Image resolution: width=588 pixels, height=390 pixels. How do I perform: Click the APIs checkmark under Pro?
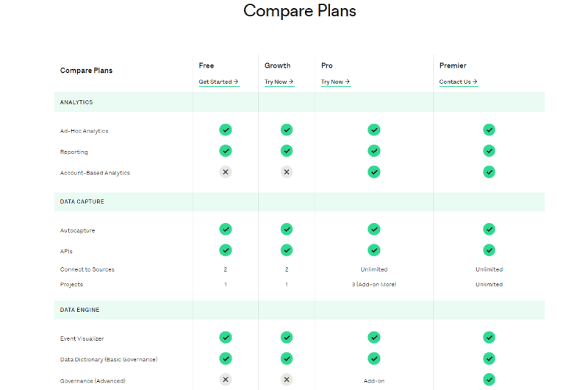374,250
